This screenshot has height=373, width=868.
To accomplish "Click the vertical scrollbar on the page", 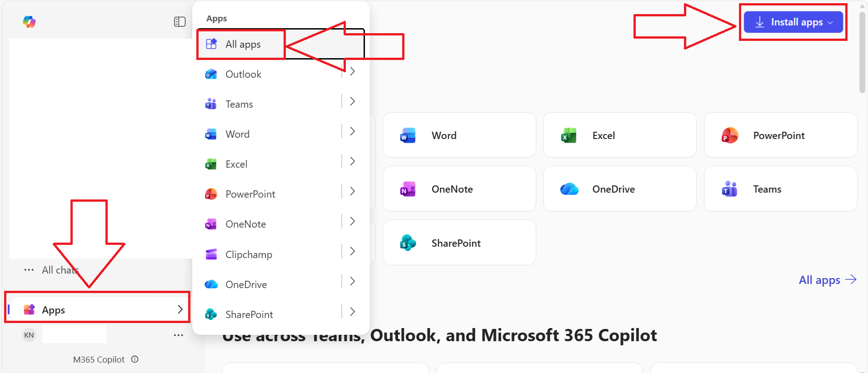I will [x=862, y=52].
